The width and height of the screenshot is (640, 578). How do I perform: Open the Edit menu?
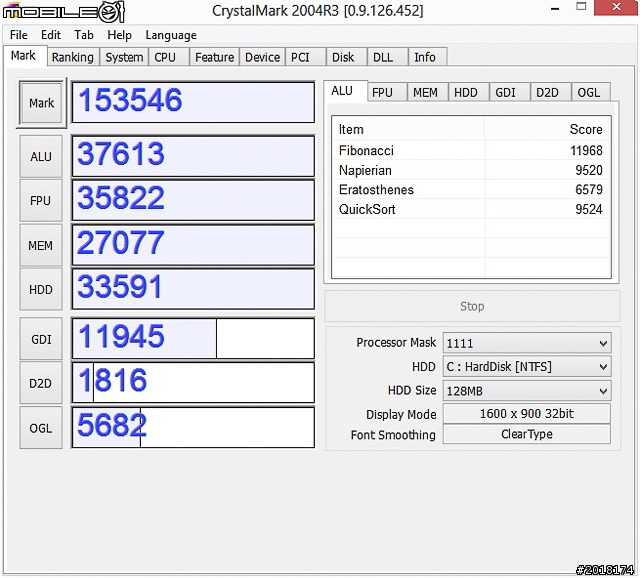pyautogui.click(x=51, y=35)
